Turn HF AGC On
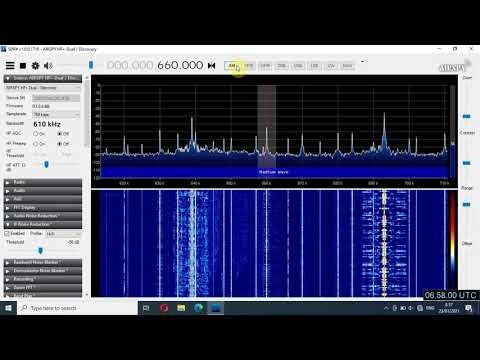480x360 pixels. tap(36, 134)
